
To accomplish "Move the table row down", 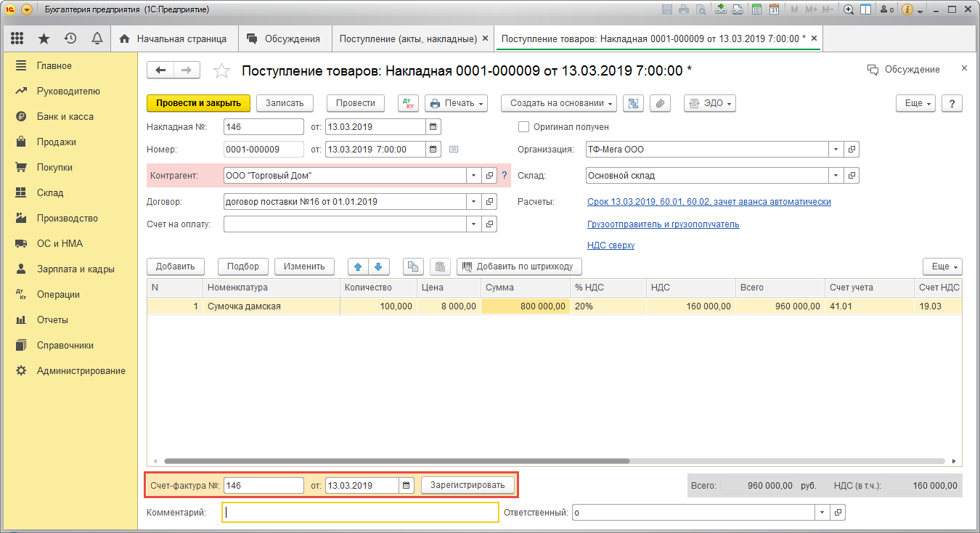I will [x=378, y=266].
